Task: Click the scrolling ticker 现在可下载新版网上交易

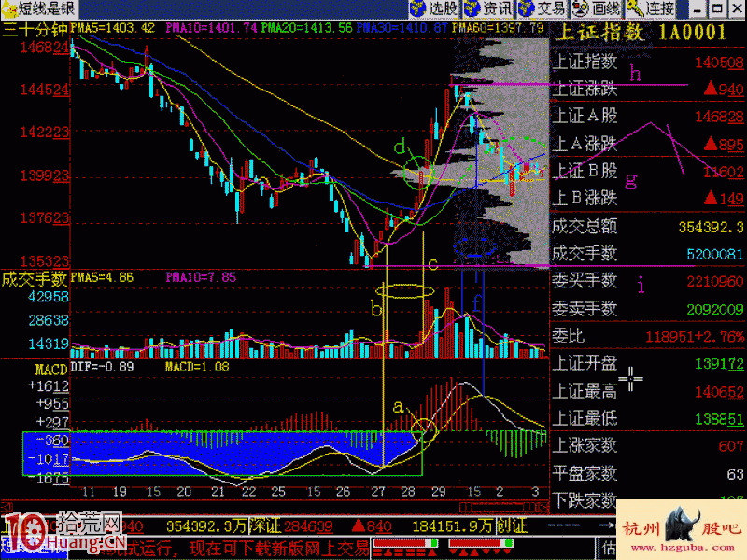Action: click(x=279, y=548)
